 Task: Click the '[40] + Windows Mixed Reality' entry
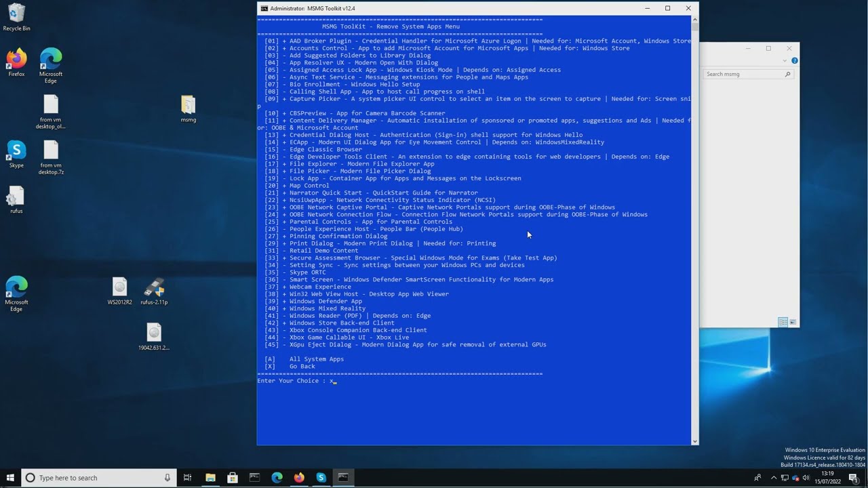click(x=315, y=308)
